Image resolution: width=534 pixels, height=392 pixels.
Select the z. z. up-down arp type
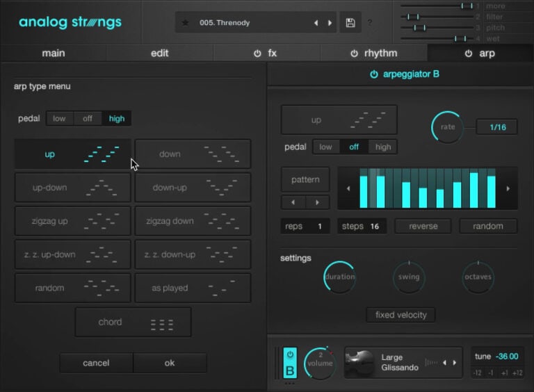click(72, 254)
